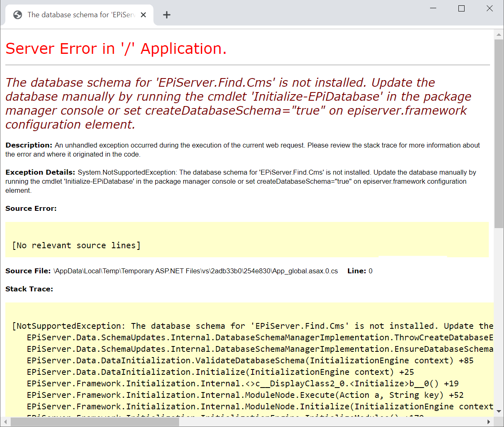Viewport: 504px width, 427px height.
Task: Open a new browser tab
Action: pyautogui.click(x=167, y=15)
